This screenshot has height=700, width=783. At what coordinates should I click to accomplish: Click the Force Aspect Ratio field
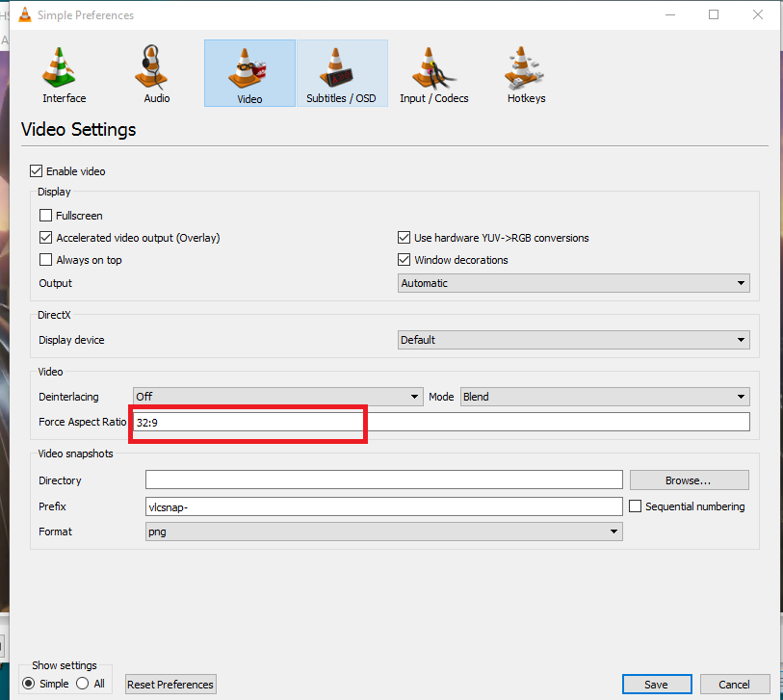[x=441, y=422]
